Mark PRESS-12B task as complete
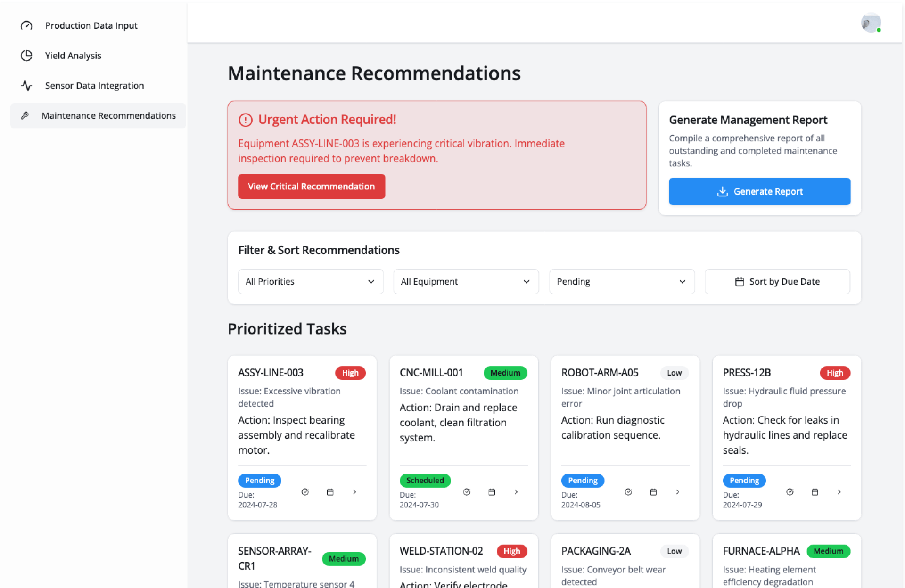The image size is (905, 588). [x=790, y=492]
